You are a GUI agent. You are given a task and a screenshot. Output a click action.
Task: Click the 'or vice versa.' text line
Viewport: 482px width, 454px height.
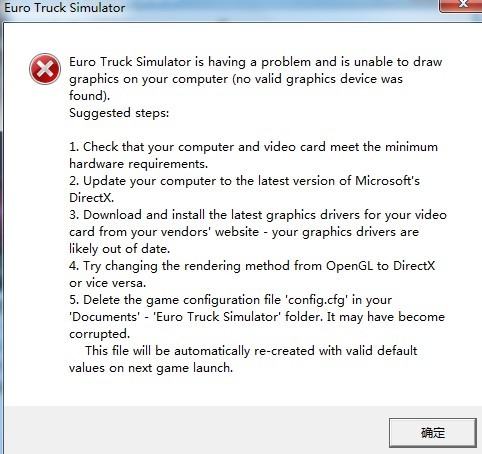[107, 283]
